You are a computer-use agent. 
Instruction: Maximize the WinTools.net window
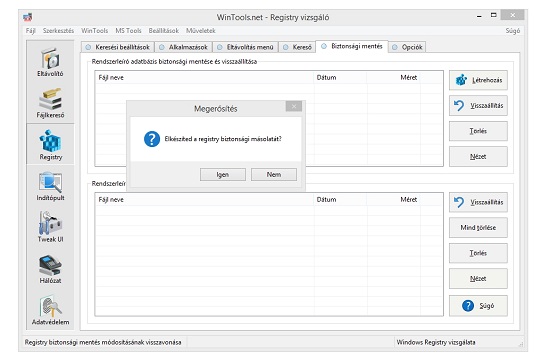click(x=494, y=15)
